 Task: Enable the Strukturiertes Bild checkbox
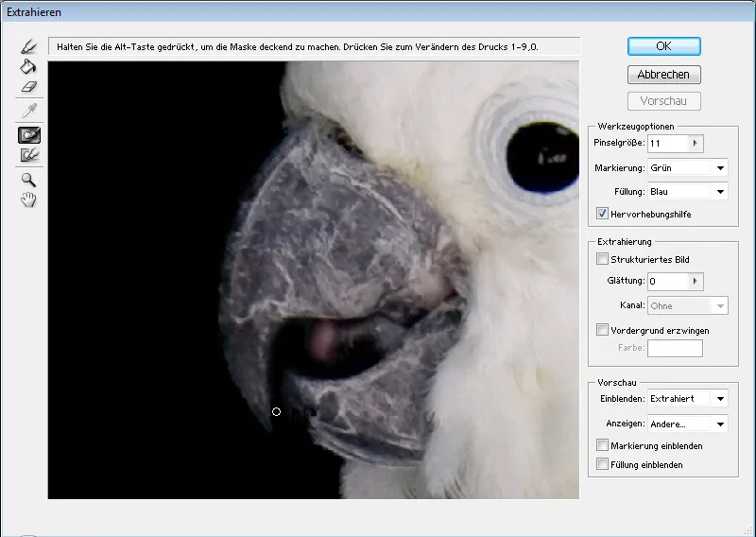(x=602, y=259)
